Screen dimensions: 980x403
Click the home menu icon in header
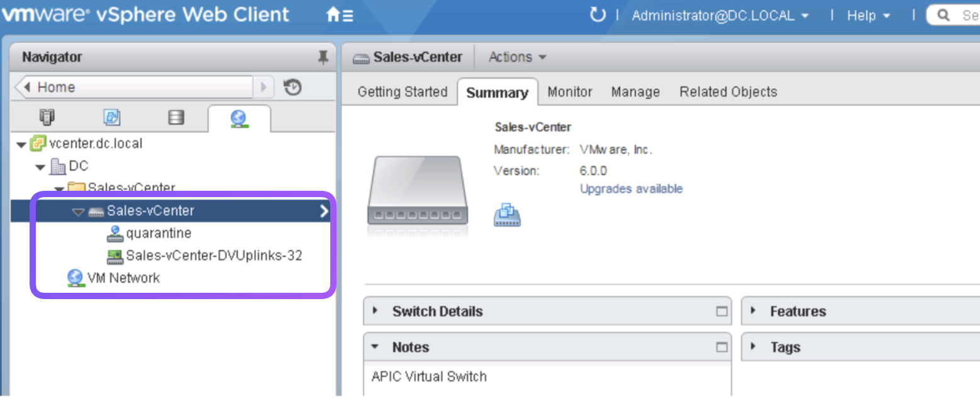tap(339, 16)
